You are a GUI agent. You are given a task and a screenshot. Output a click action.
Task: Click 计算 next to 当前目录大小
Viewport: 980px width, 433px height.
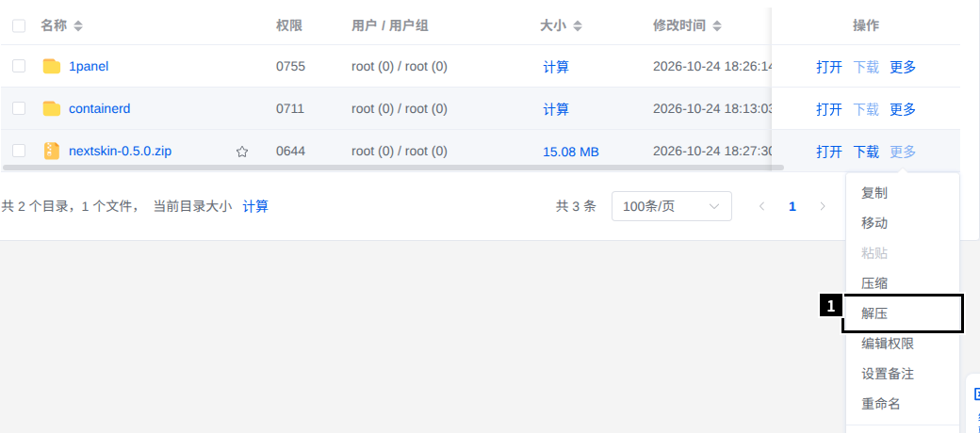point(255,206)
